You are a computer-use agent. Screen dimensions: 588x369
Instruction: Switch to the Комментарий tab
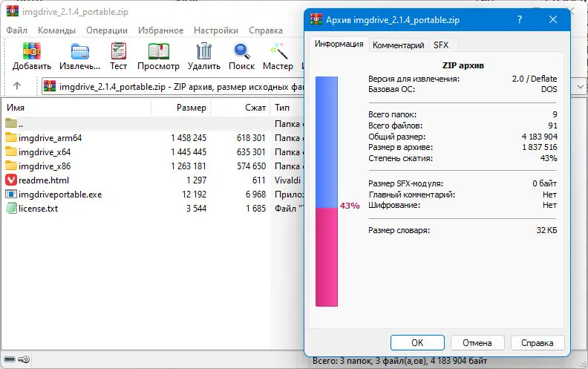tap(398, 45)
